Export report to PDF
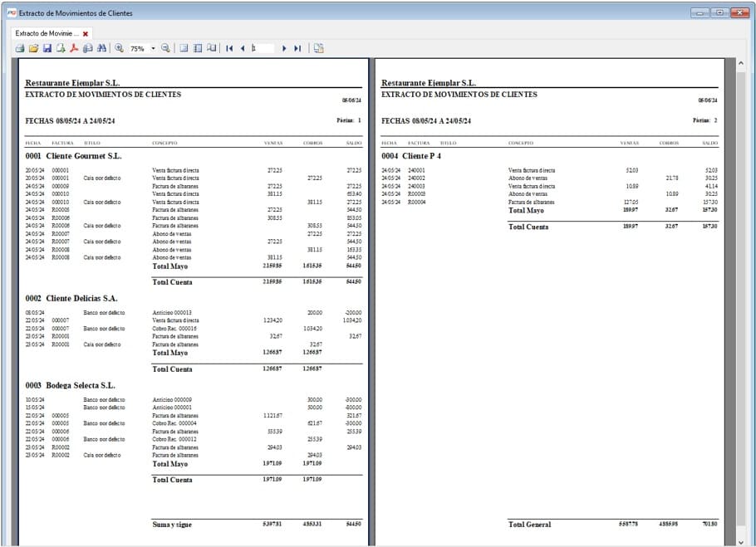The height and width of the screenshot is (547, 756). coord(74,48)
